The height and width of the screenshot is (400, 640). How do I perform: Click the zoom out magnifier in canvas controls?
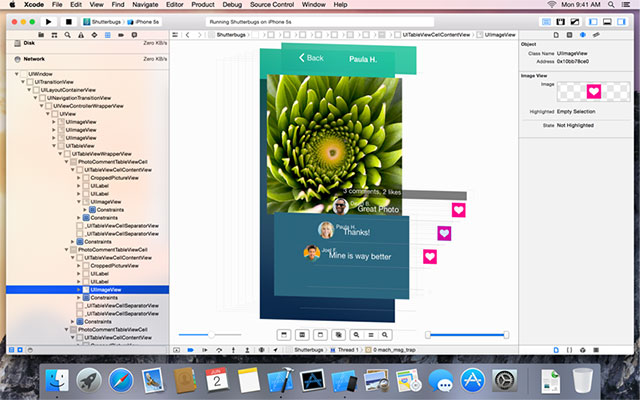point(357,334)
